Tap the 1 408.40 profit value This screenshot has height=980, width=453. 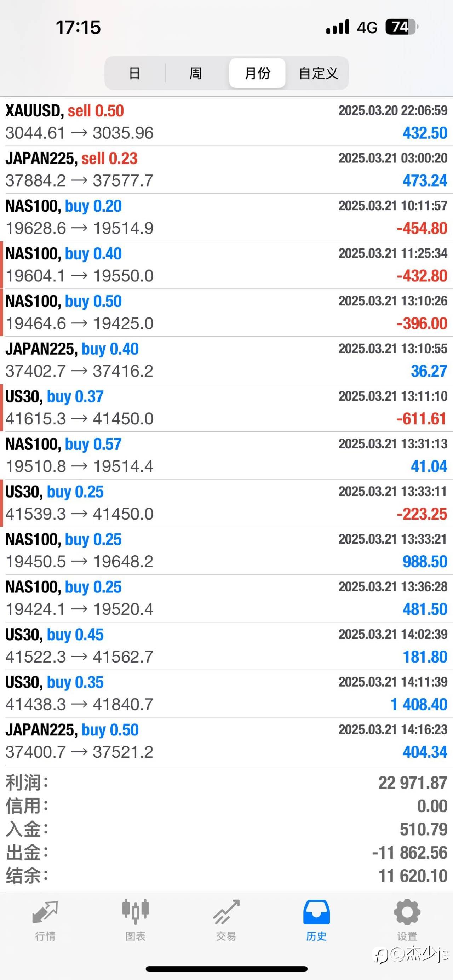point(419,705)
